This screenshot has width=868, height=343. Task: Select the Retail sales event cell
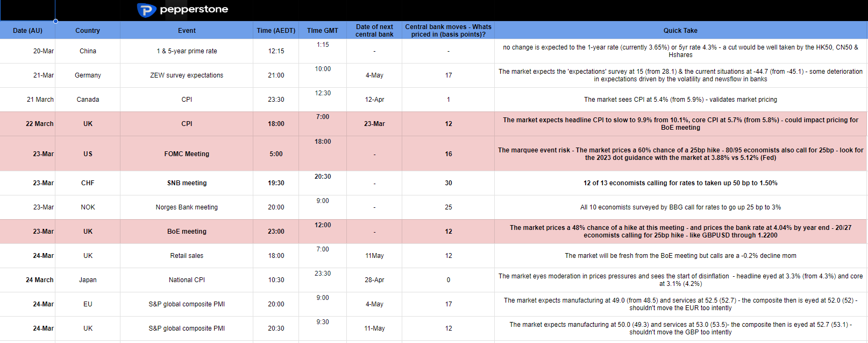pyautogui.click(x=187, y=256)
